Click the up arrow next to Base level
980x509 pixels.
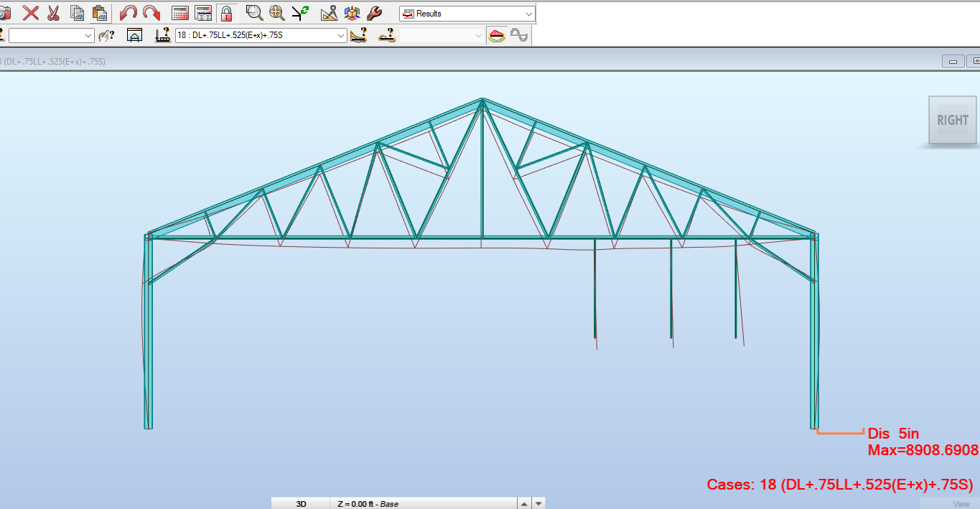coord(525,503)
